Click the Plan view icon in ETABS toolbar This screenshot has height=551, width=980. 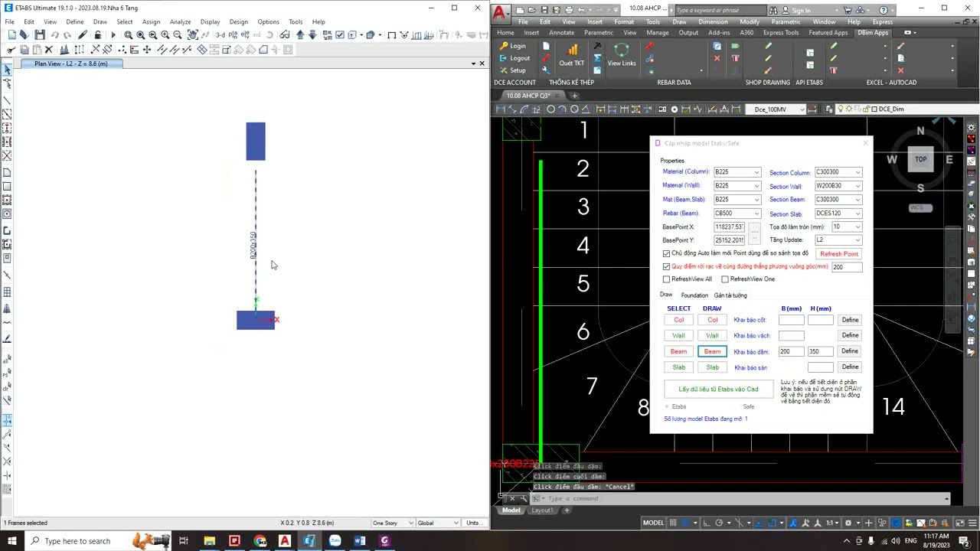point(234,35)
